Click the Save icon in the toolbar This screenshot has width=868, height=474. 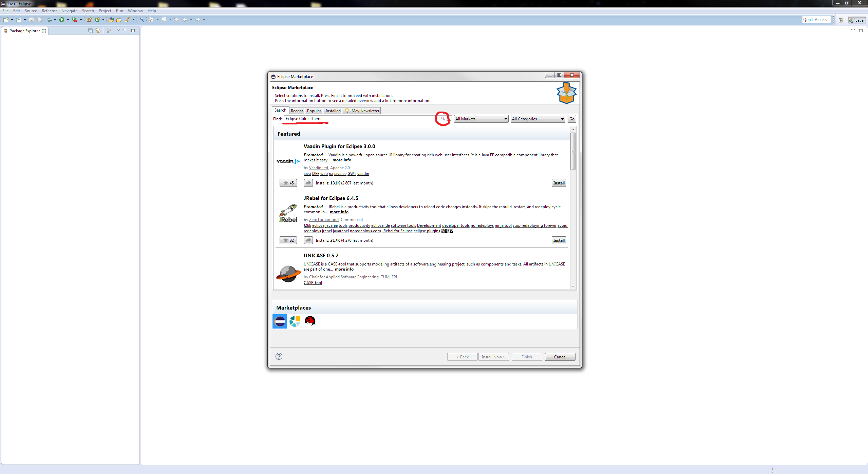click(31, 19)
